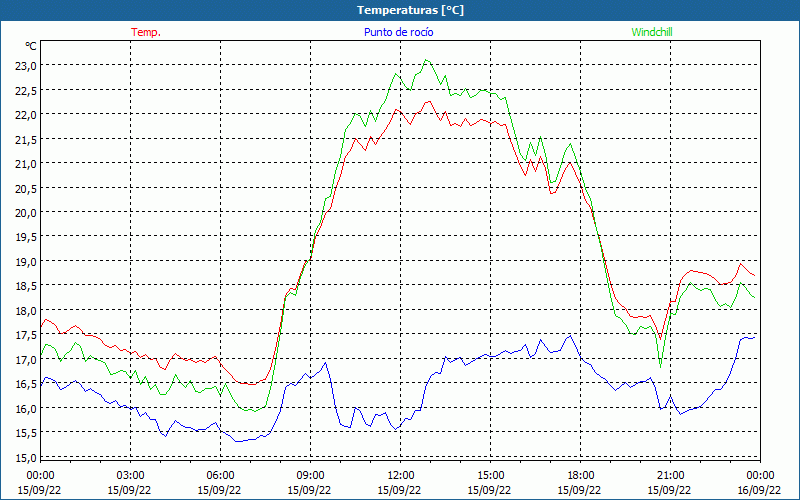Click the 20,0 y-axis value

pyautogui.click(x=26, y=213)
